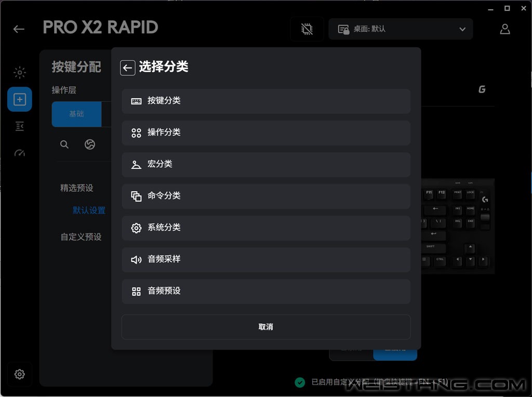Click the 取消 cancel button

[266, 327]
